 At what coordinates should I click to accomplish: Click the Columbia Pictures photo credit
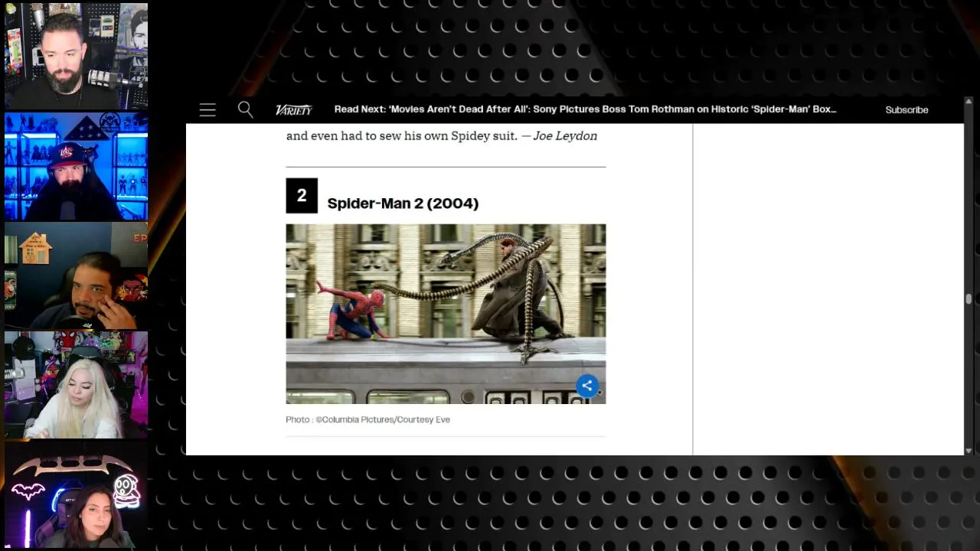click(367, 419)
